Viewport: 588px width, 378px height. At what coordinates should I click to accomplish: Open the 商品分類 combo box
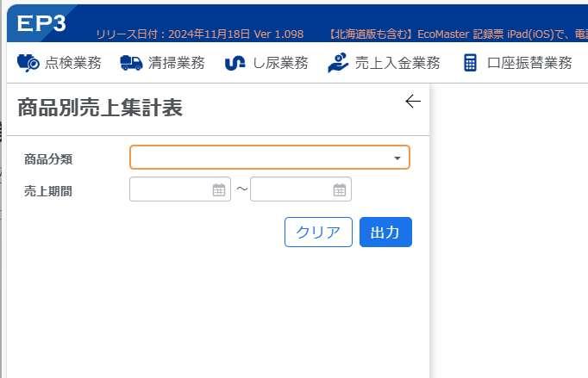(x=270, y=158)
